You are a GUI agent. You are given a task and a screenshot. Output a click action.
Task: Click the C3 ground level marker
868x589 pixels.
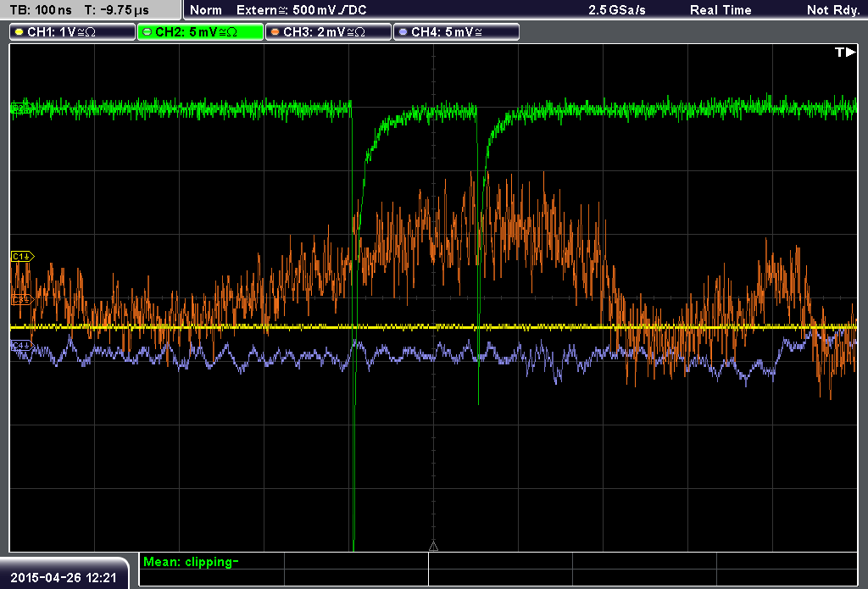tap(23, 299)
